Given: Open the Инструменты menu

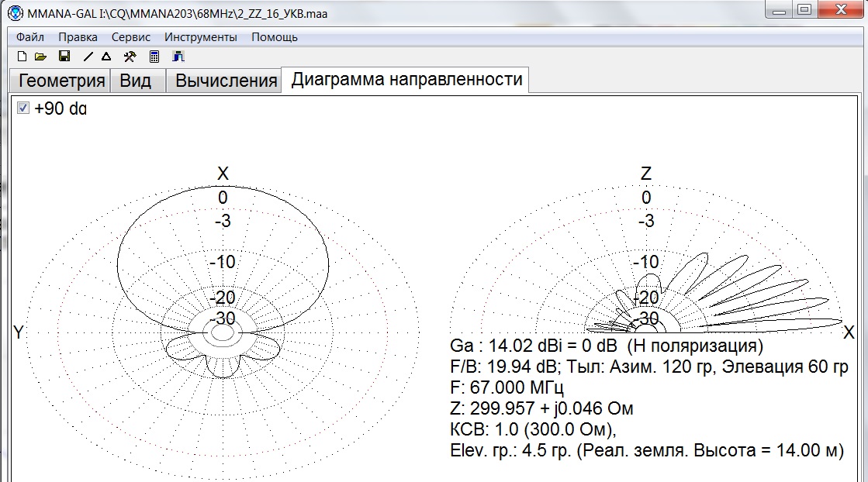Looking at the screenshot, I should tap(200, 37).
